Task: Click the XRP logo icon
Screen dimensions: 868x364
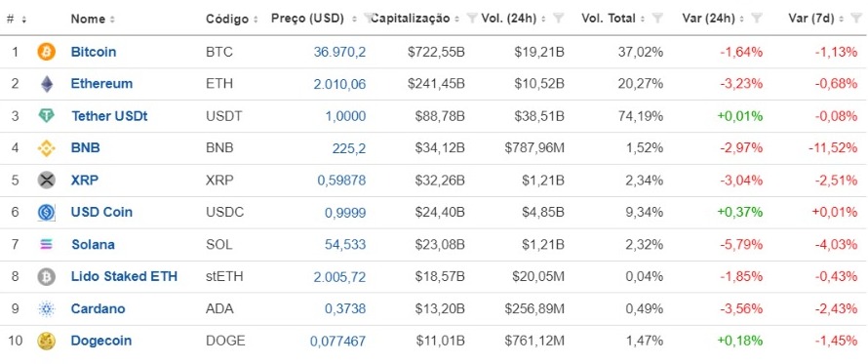Action: (x=47, y=181)
